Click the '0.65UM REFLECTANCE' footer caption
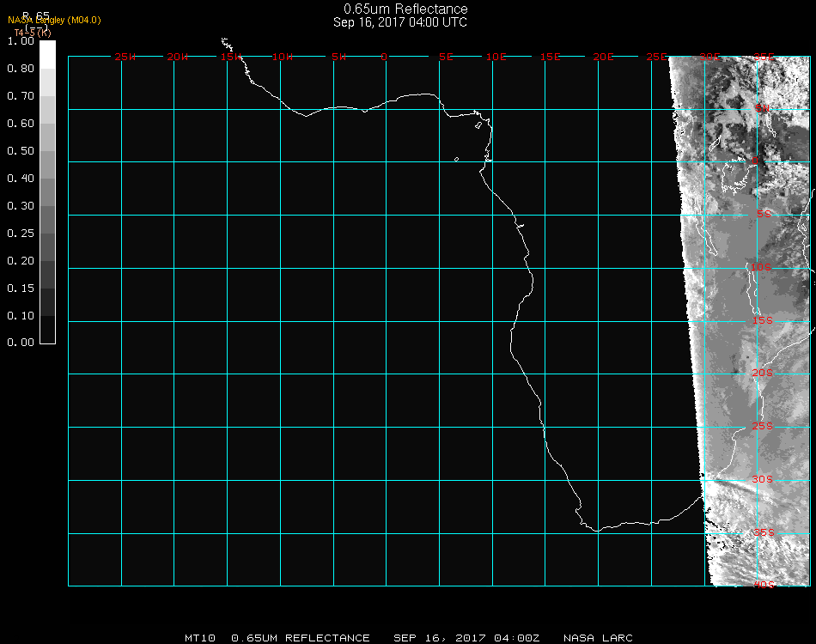The image size is (816, 644). (301, 638)
